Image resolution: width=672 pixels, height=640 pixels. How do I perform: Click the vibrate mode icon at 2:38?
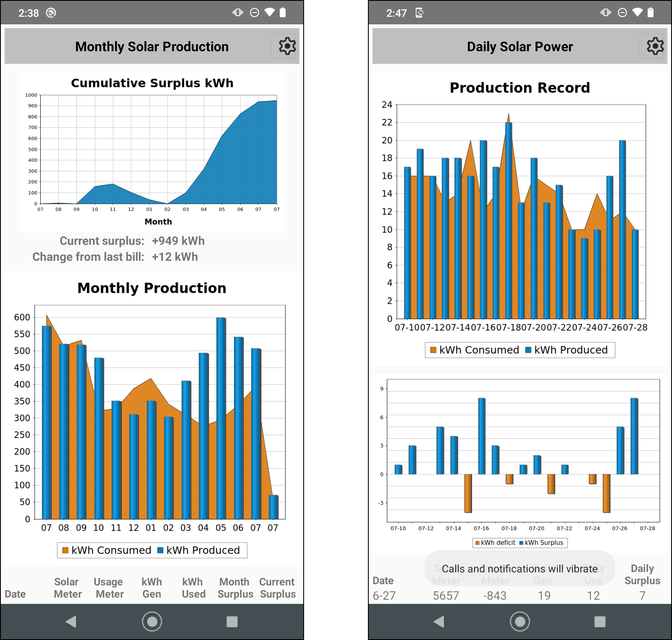238,13
